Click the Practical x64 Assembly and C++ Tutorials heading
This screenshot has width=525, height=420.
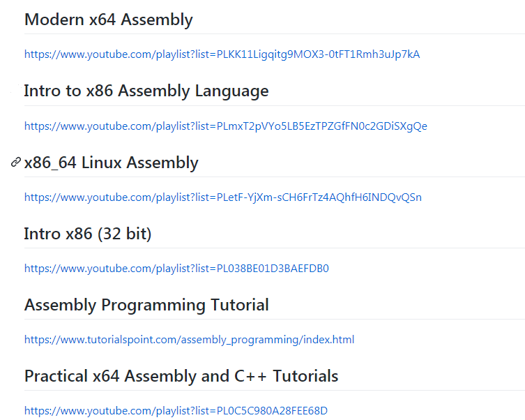181,376
